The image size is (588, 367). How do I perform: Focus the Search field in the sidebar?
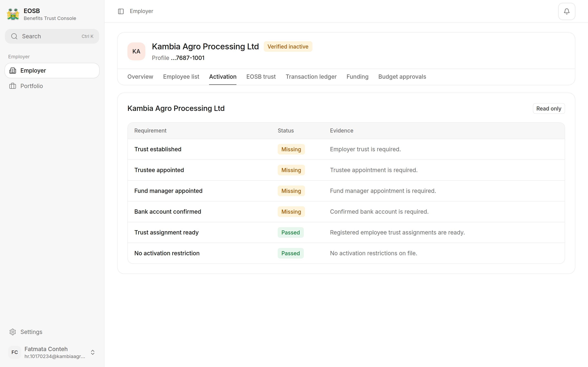(52, 36)
